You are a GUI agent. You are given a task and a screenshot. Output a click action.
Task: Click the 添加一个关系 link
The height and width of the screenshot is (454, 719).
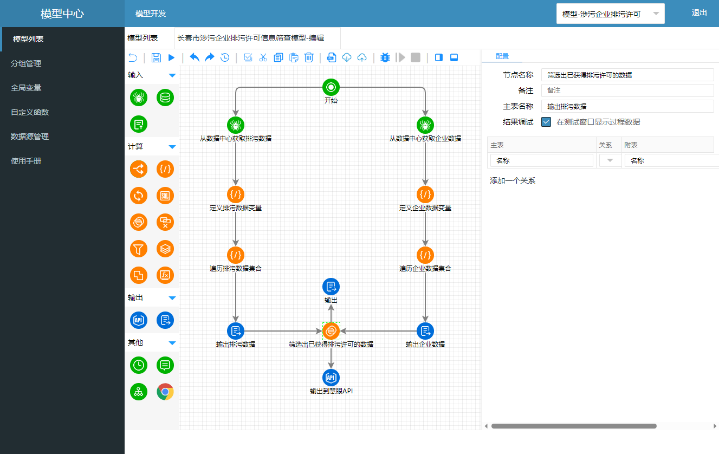click(x=512, y=180)
